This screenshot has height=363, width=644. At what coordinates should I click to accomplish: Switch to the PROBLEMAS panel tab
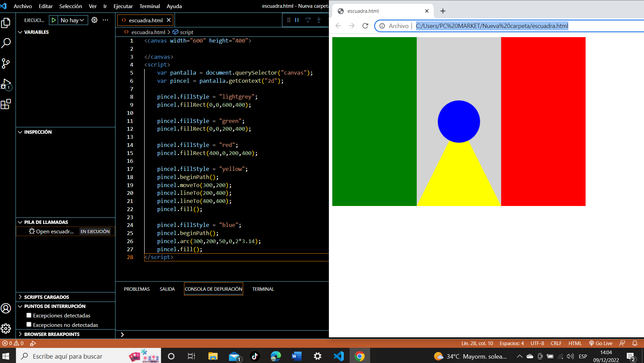(137, 289)
